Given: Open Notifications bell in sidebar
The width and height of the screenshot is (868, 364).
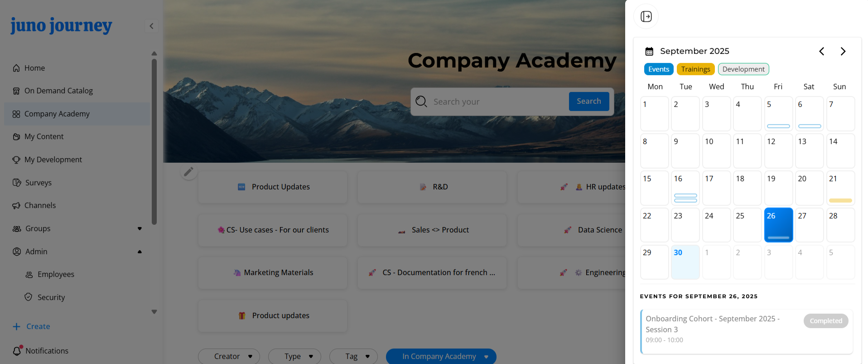Looking at the screenshot, I should click(x=17, y=350).
